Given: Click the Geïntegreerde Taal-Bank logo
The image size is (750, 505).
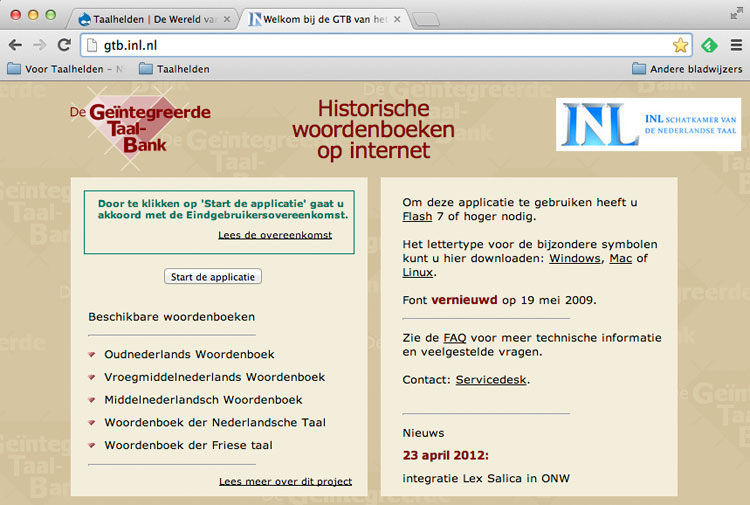Looking at the screenshot, I should coord(140,127).
